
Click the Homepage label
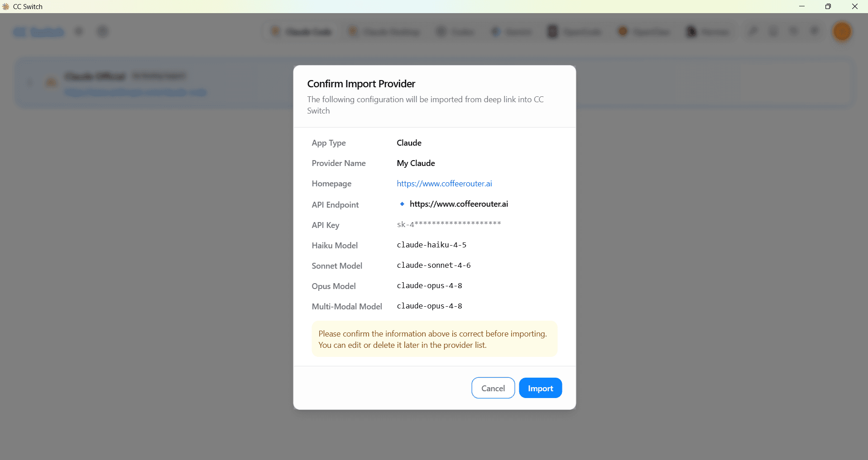click(331, 184)
